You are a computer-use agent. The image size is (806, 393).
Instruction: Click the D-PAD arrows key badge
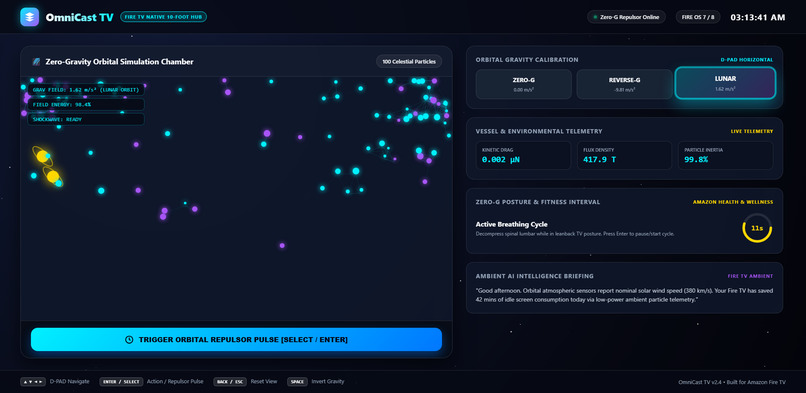tap(33, 382)
